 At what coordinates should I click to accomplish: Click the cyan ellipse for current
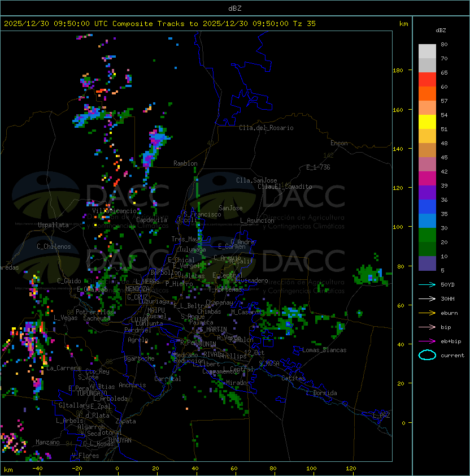[427, 355]
